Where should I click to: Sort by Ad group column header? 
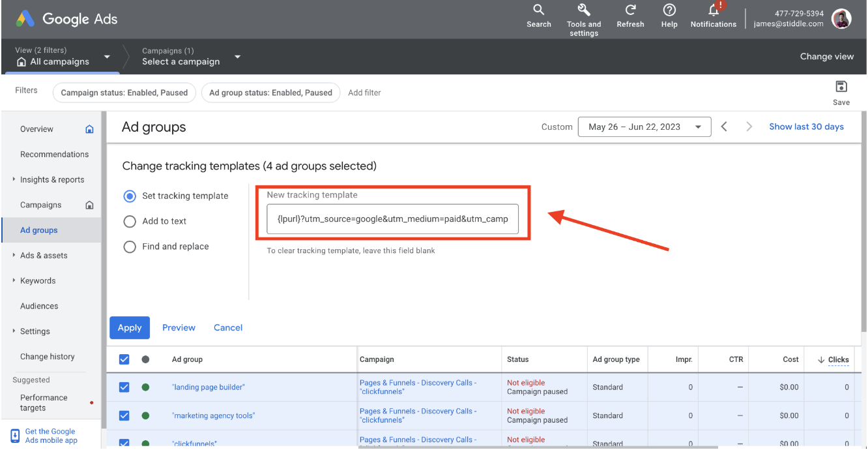[x=187, y=359]
